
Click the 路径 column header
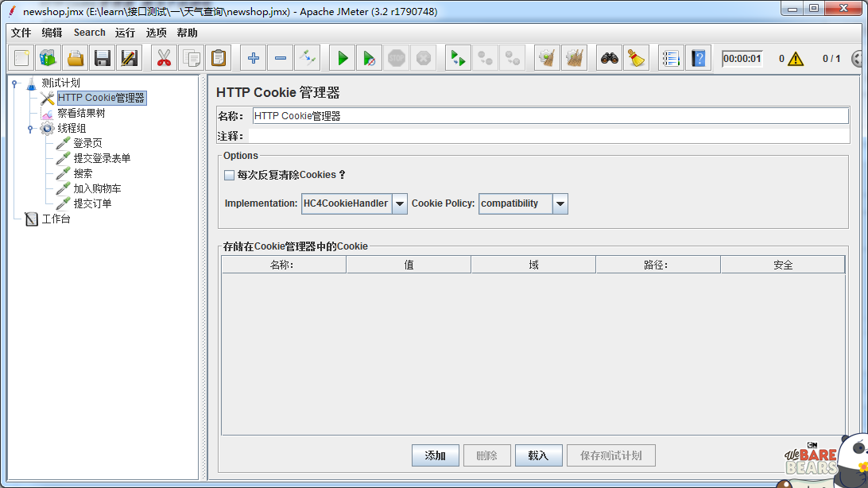pyautogui.click(x=658, y=265)
